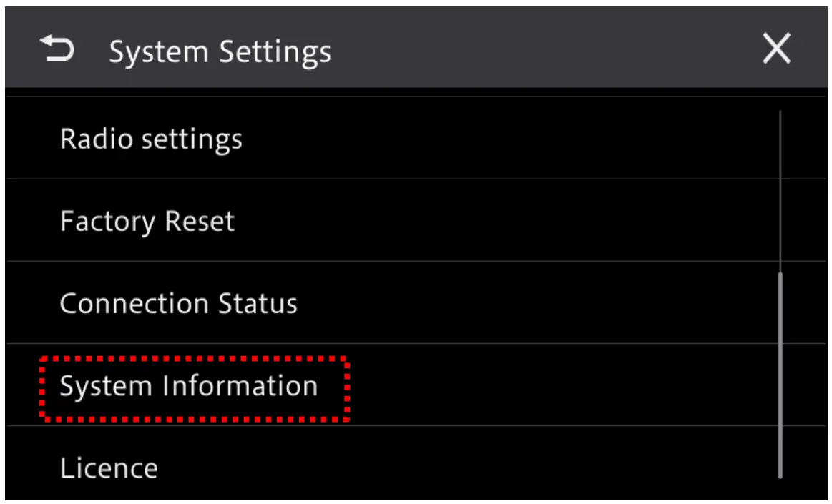Tap the Factory Reset list row
832x504 pixels.
[x=286, y=221]
